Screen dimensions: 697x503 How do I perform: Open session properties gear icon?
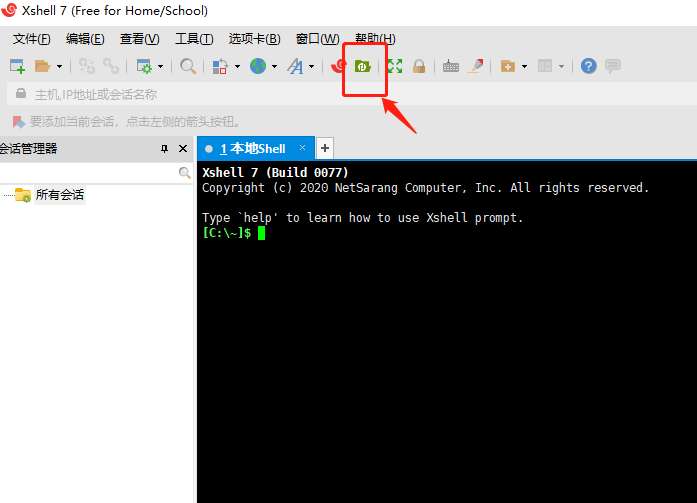[144, 66]
